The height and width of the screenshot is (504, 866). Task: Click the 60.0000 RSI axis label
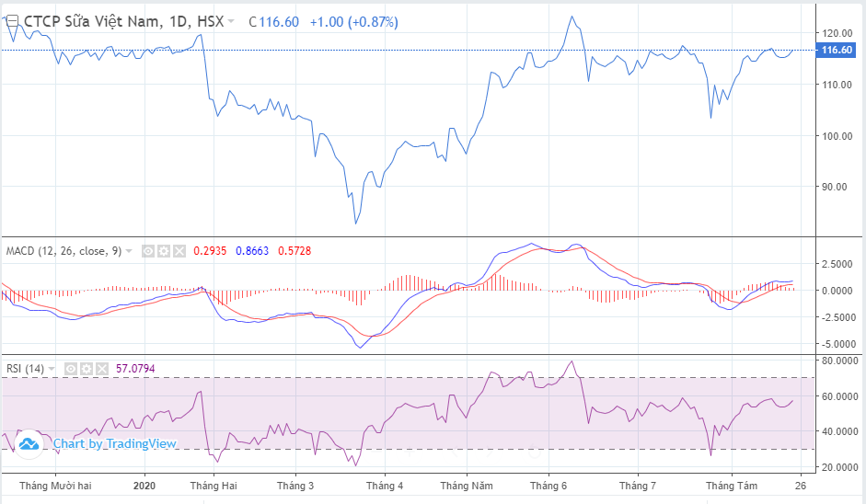pos(839,396)
